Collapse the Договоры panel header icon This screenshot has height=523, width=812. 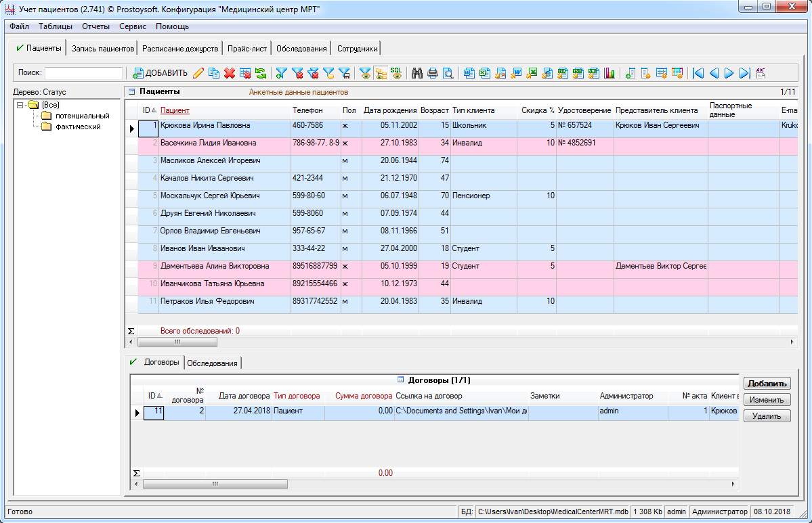(x=400, y=380)
